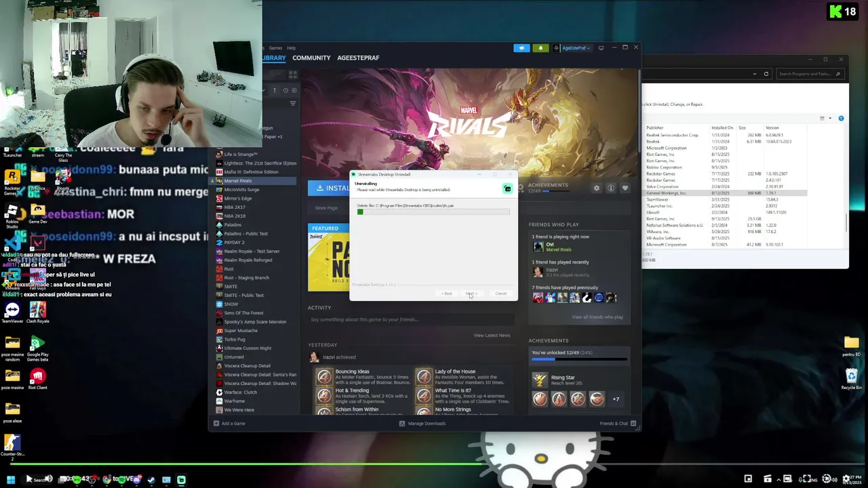Click the Installed On column header
Viewport: 868px width, 488px height.
722,127
